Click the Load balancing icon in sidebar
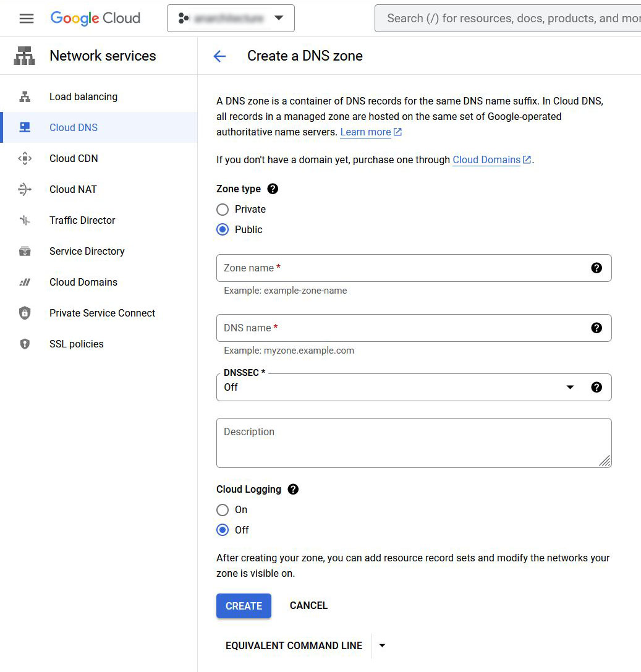Screen dimensions: 641x672 click(25, 97)
